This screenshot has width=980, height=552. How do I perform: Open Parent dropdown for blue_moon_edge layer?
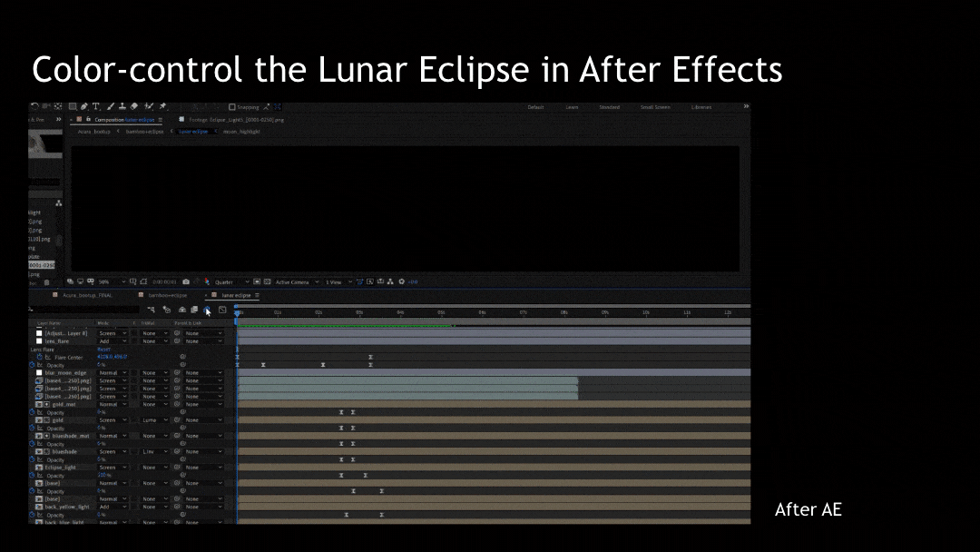pos(203,372)
